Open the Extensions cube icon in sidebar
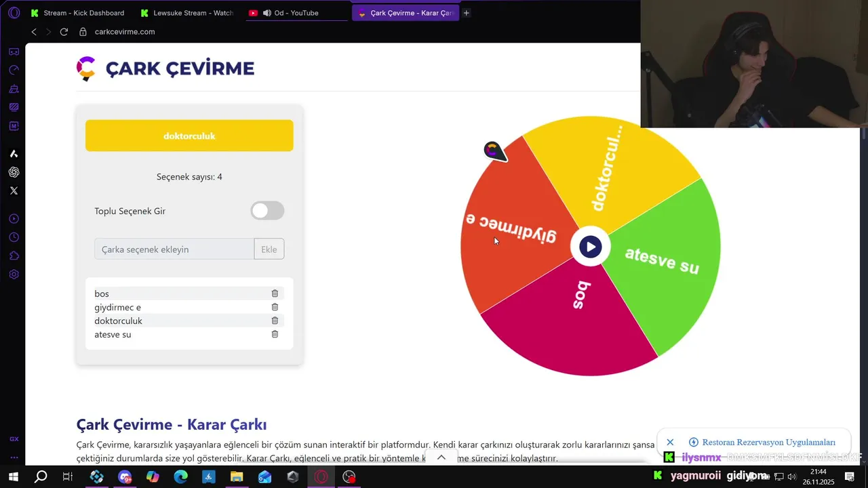Viewport: 868px width, 488px height. tap(14, 256)
